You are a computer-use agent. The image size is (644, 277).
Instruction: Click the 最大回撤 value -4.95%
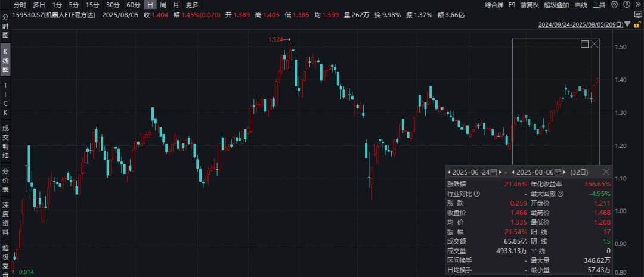600,194
